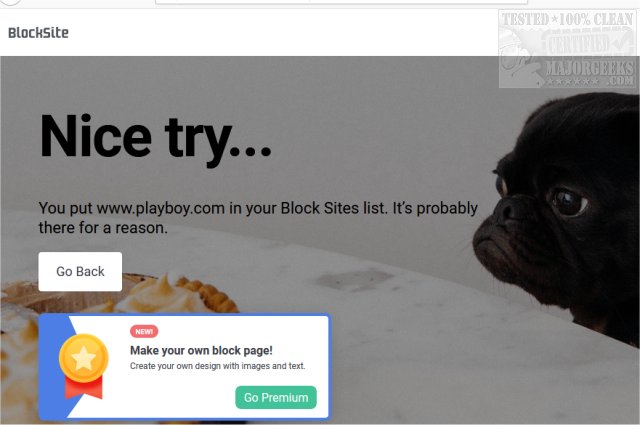The height and width of the screenshot is (425, 640).
Task: Click the round browser button at top-left
Action: click(10, 2)
